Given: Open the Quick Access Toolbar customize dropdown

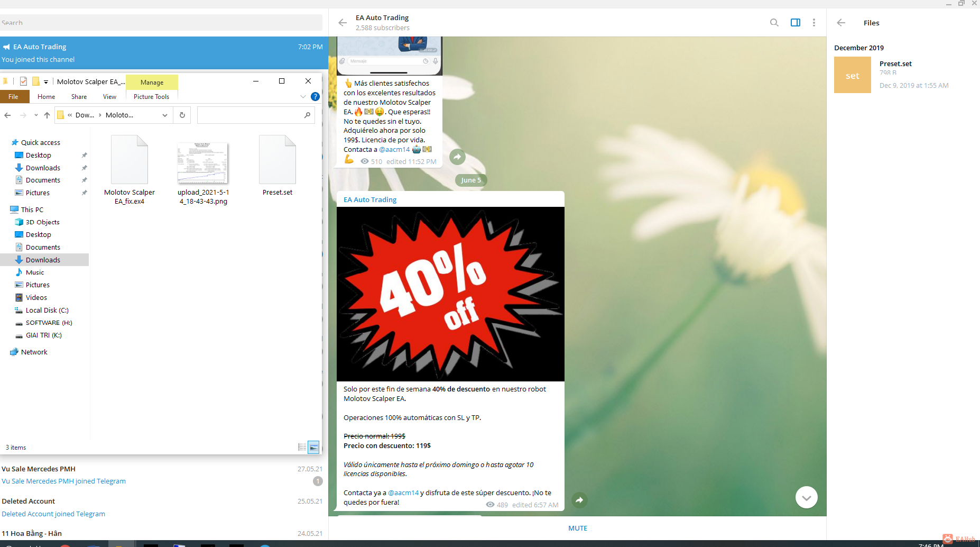Looking at the screenshot, I should [x=46, y=82].
